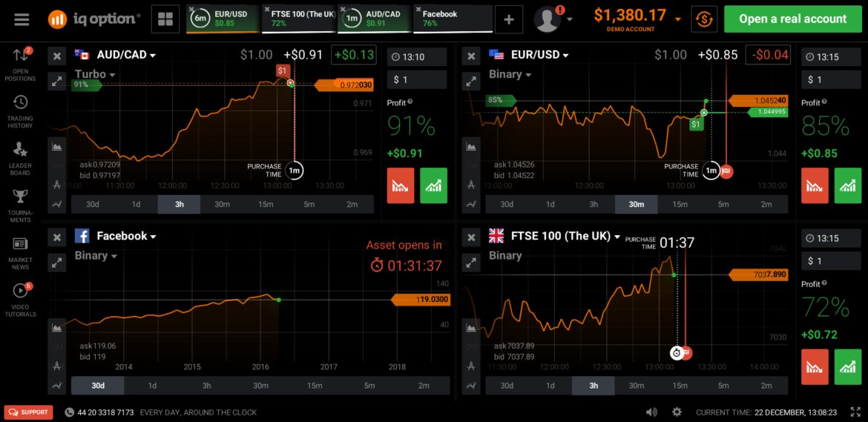Viewport: 868px width, 422px height.
Task: Open the chart grid layout selector
Action: tap(165, 19)
